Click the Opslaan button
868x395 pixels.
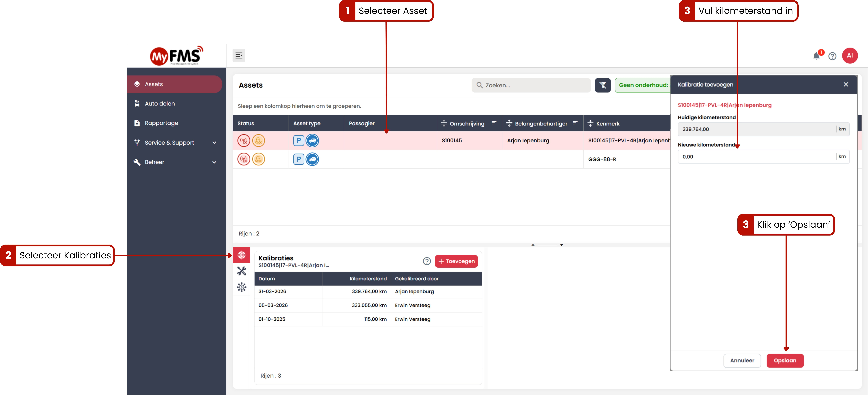(x=785, y=361)
